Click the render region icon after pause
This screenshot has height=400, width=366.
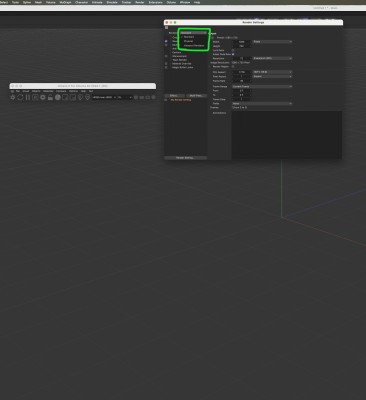click(35, 97)
